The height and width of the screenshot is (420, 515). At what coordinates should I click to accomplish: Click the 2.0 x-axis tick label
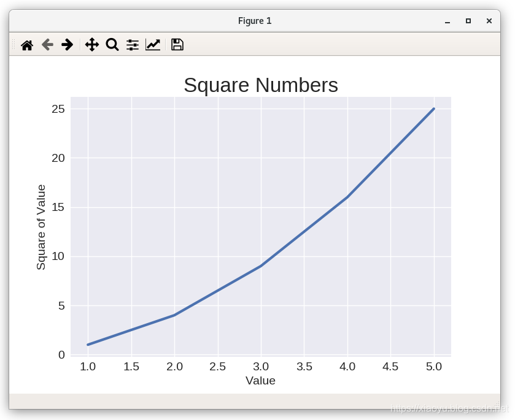click(x=174, y=367)
